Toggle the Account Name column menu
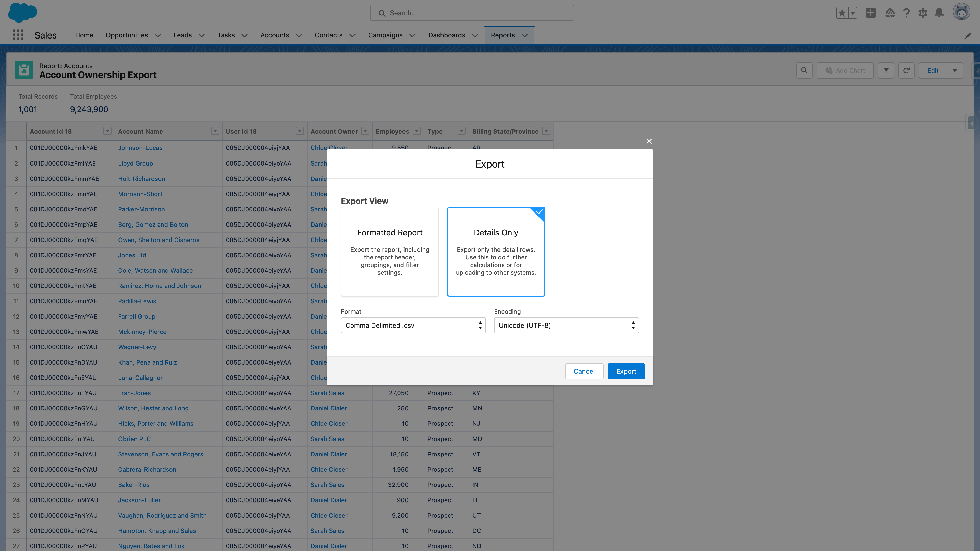 [215, 131]
